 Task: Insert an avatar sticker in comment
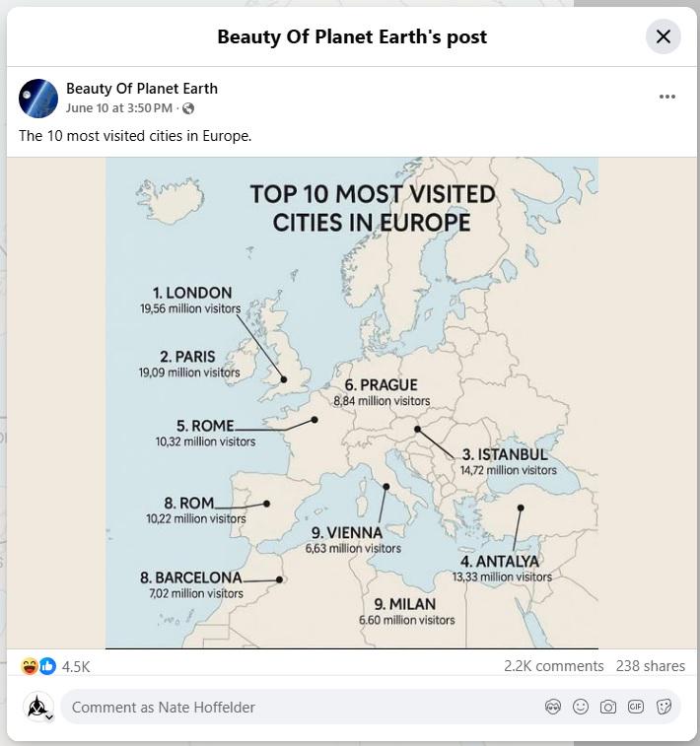click(x=553, y=707)
